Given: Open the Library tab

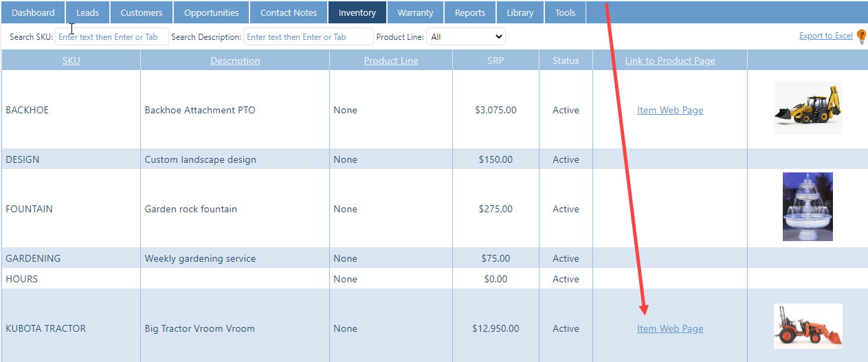Looking at the screenshot, I should pos(520,12).
